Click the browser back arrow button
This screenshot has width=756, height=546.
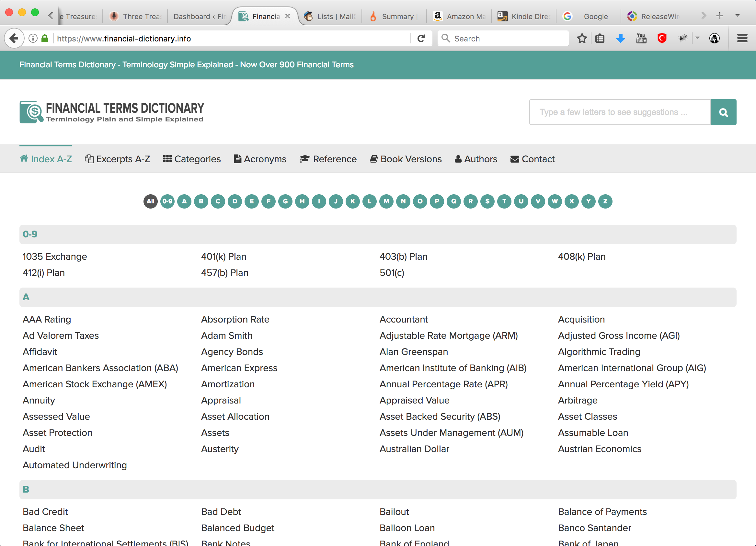14,38
